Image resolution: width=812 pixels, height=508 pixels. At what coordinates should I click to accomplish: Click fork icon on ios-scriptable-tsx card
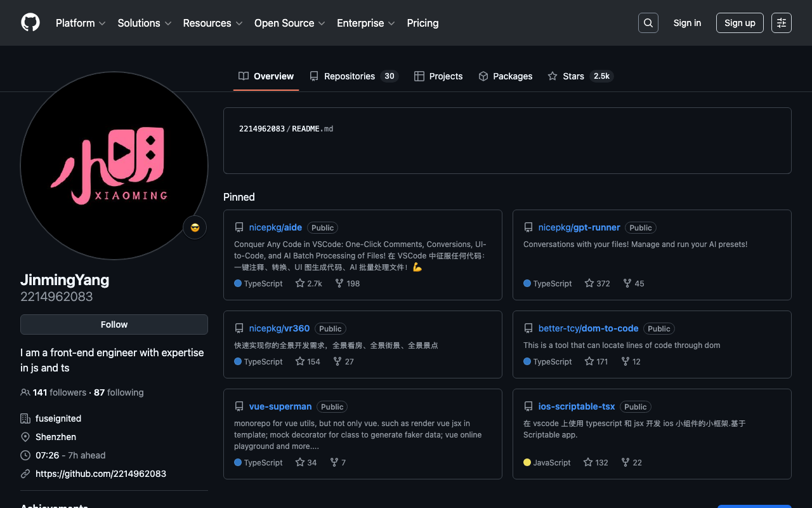pos(625,462)
